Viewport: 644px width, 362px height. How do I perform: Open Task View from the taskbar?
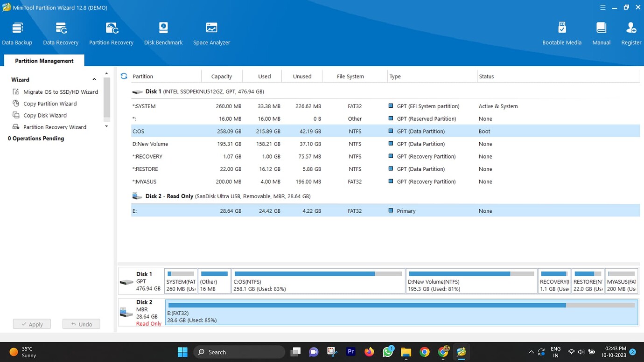tap(295, 352)
